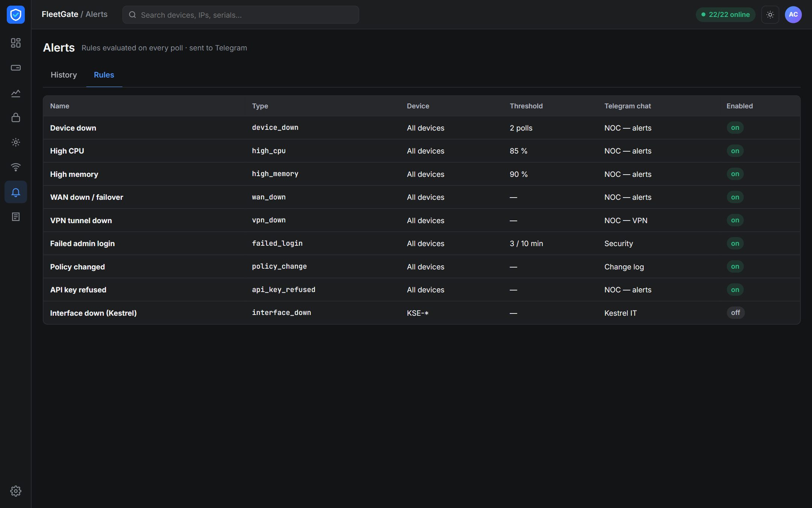Toggle VPN tunnel down rule
The width and height of the screenshot is (812, 508).
[x=735, y=220]
